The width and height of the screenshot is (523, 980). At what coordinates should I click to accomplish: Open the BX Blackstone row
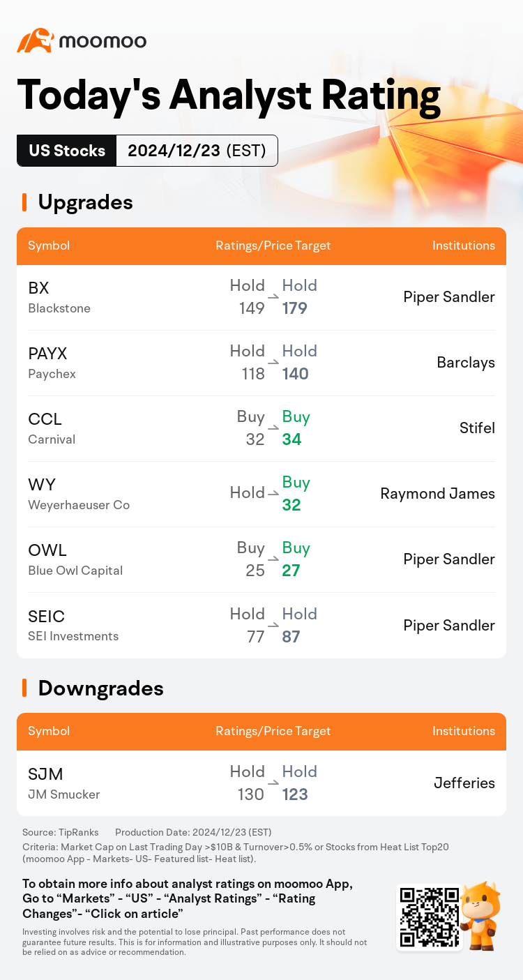[x=261, y=297]
